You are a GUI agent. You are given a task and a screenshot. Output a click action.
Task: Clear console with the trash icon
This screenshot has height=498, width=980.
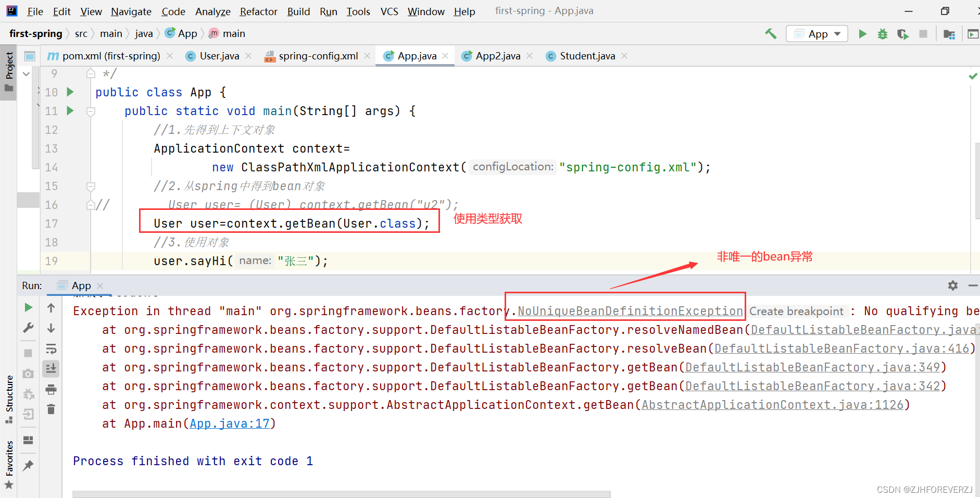tap(51, 409)
